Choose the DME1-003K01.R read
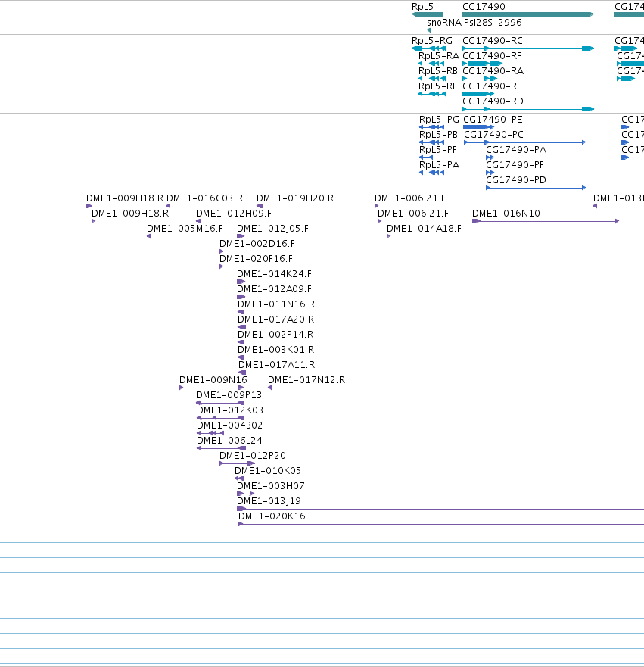The height and width of the screenshot is (667, 644). point(241,357)
